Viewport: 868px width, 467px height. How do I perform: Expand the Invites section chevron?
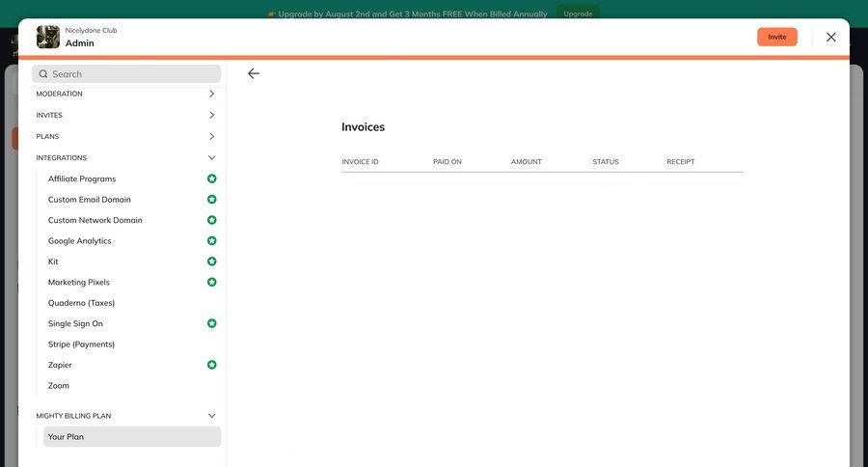[x=211, y=115]
